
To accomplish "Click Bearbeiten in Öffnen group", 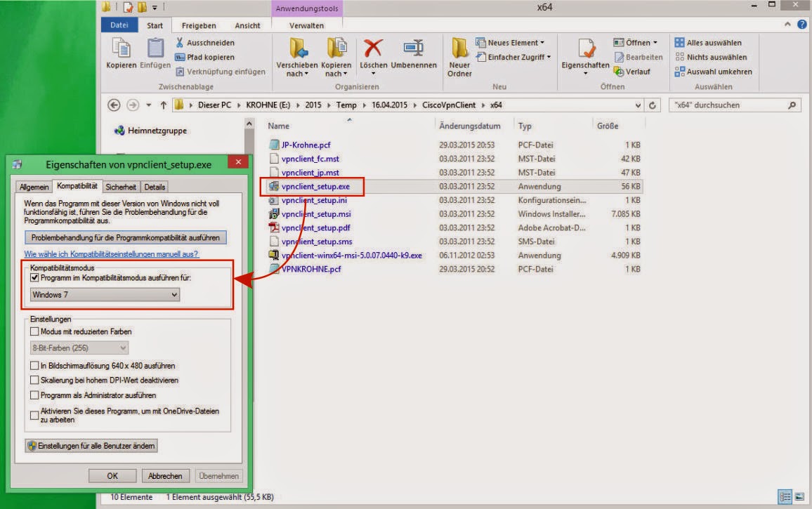I will (x=638, y=57).
